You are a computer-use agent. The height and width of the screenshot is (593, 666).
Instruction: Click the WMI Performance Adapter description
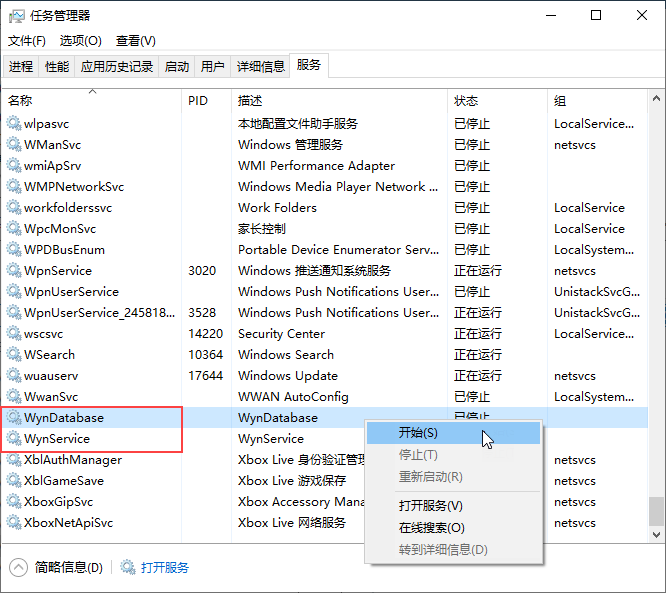[316, 166]
